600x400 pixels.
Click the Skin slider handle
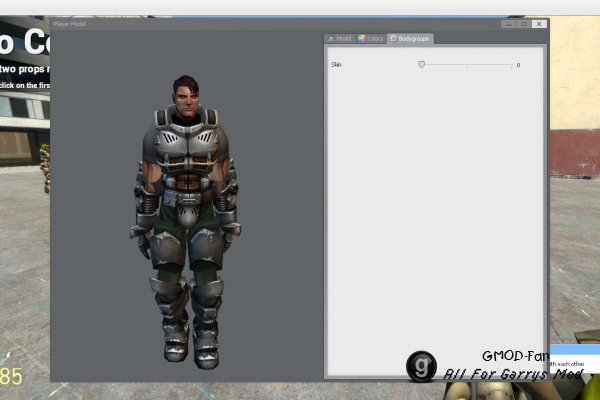tap(421, 64)
